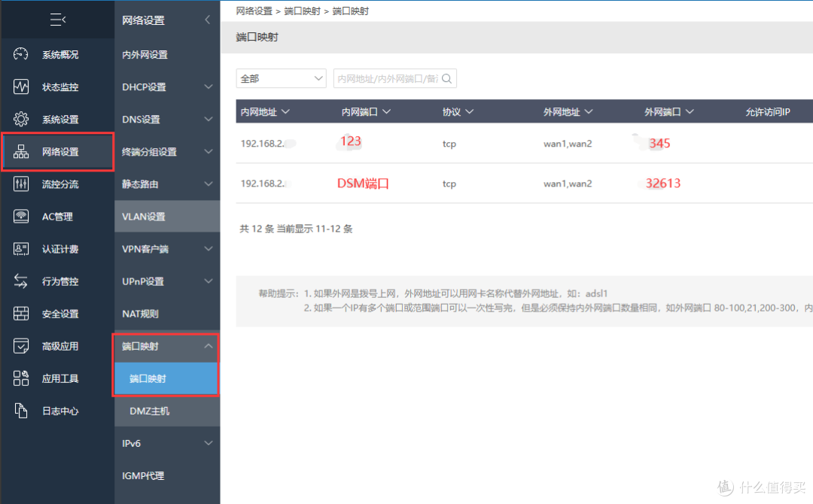This screenshot has width=813, height=504.
Task: Open NAT规则 page
Action: (140, 314)
